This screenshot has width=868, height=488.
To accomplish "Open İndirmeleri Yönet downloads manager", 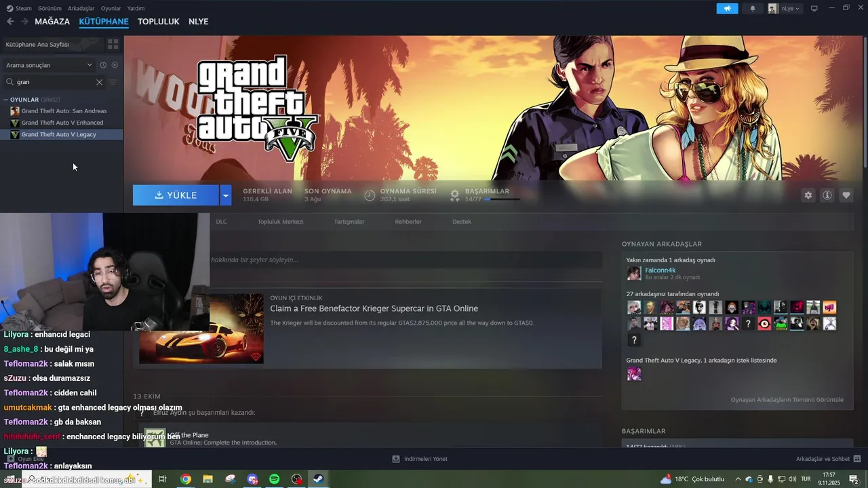I will pos(420,459).
